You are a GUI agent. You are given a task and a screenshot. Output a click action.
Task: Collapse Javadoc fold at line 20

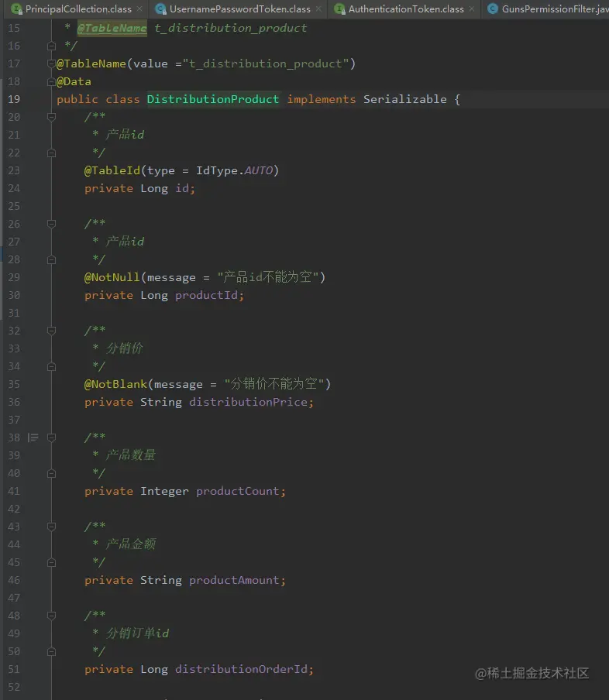click(51, 117)
